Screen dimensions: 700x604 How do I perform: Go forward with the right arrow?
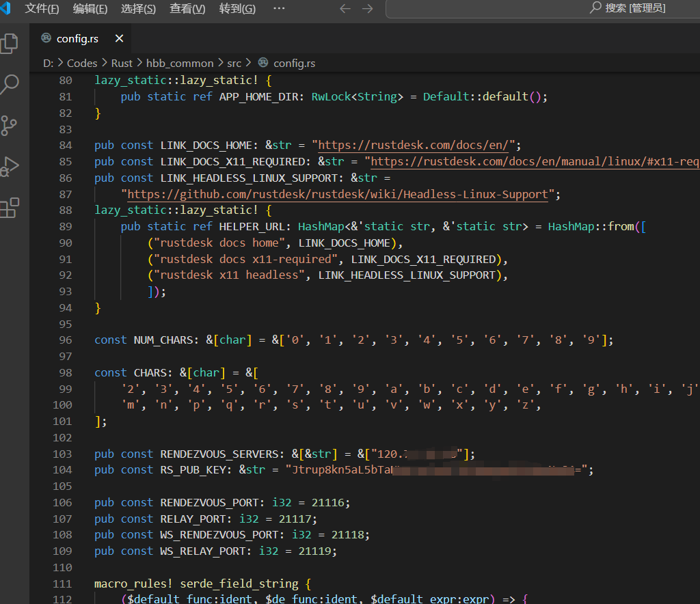[x=367, y=9]
